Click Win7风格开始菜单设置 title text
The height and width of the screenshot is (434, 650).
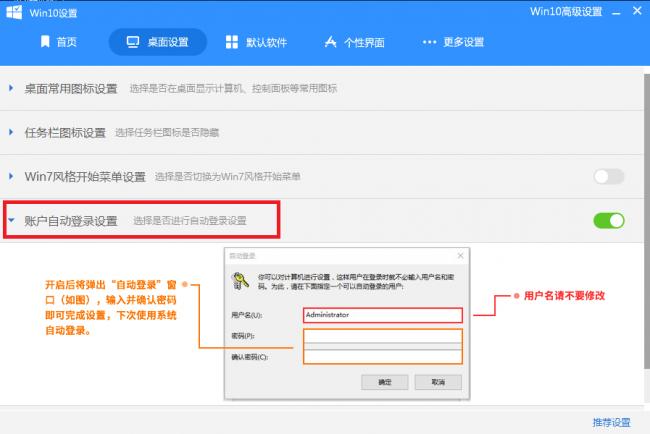85,177
